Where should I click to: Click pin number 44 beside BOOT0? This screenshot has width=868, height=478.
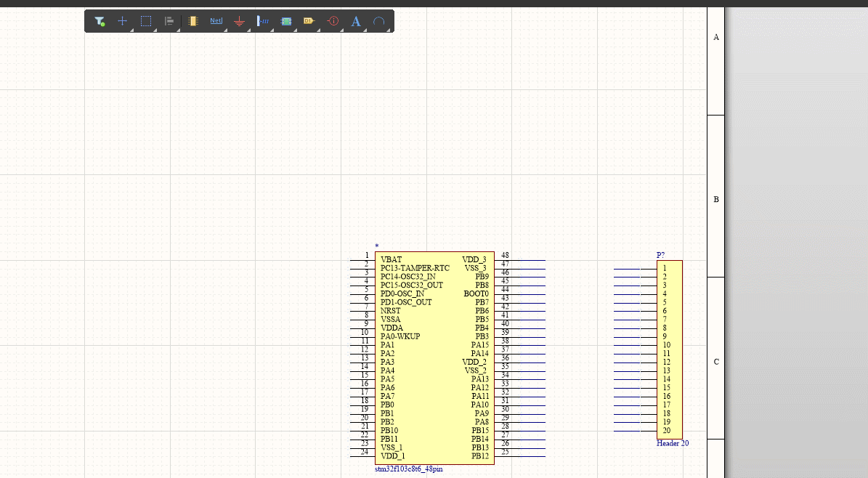[x=505, y=290]
